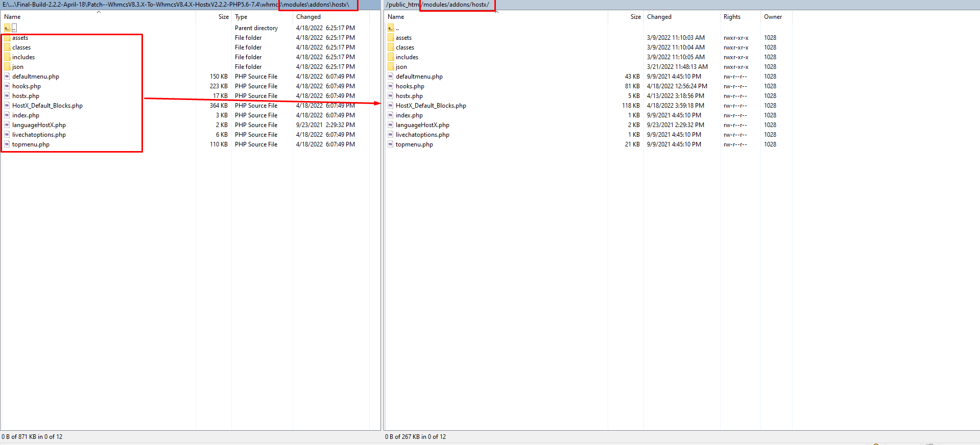Select languageHostX.php in the local panel
This screenshot has height=445, width=980.
tap(39, 125)
